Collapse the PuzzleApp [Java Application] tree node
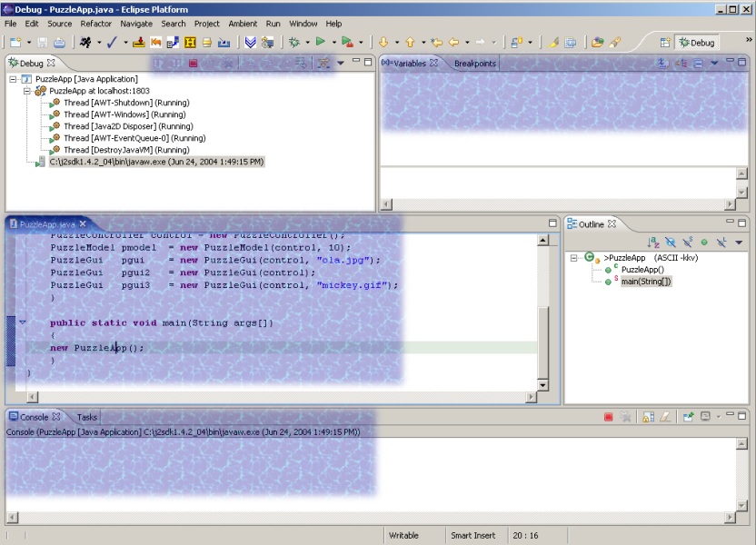Screen dimensions: 756x545 pos(14,80)
